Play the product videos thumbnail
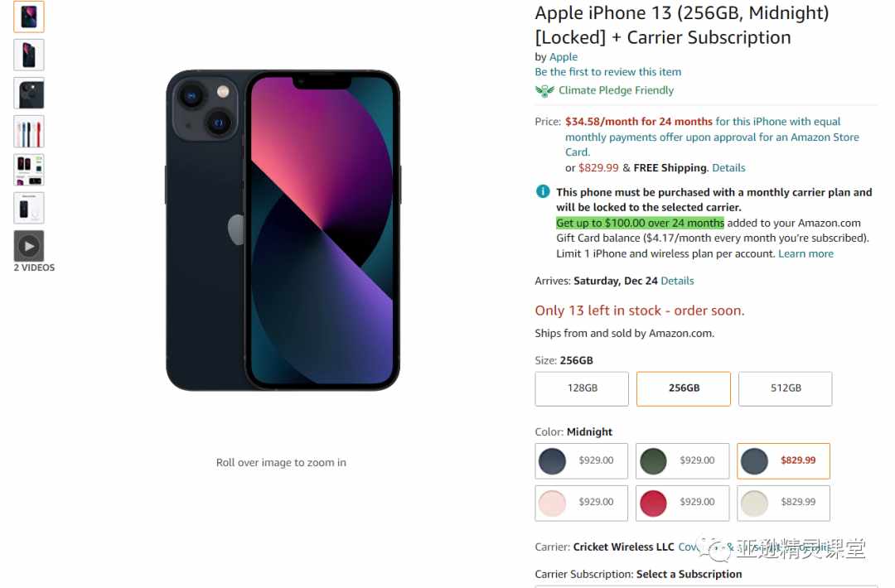 coord(28,246)
